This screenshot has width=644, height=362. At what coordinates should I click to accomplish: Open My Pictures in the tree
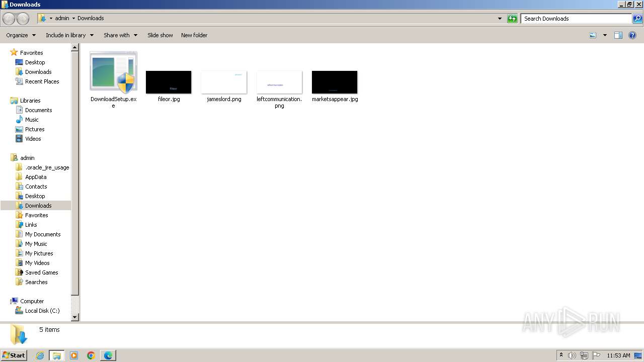click(x=39, y=253)
